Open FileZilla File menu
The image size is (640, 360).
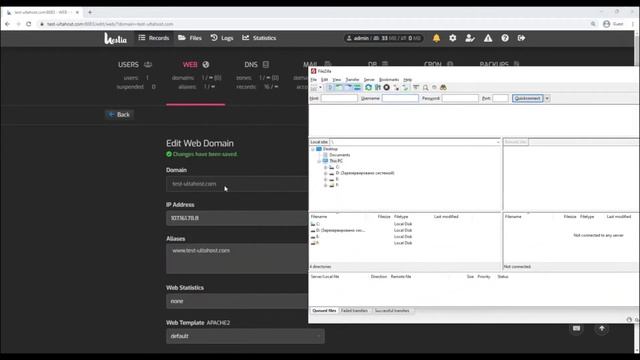point(313,80)
